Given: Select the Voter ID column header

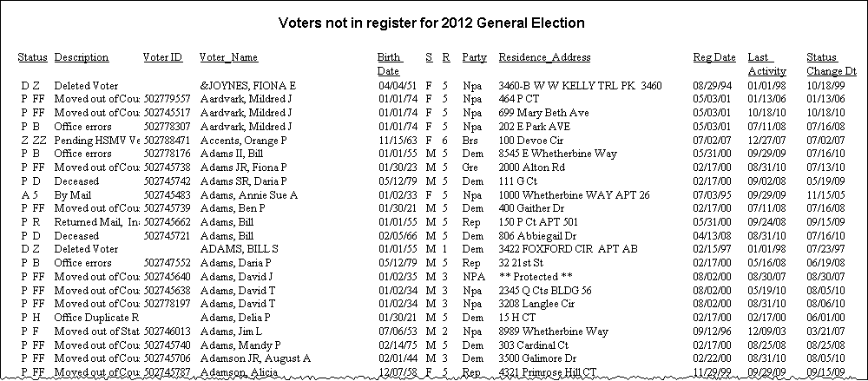Looking at the screenshot, I should (x=162, y=58).
